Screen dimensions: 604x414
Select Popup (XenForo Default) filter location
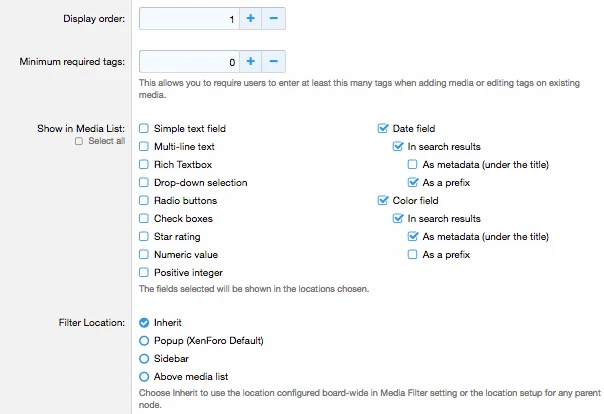click(x=144, y=341)
